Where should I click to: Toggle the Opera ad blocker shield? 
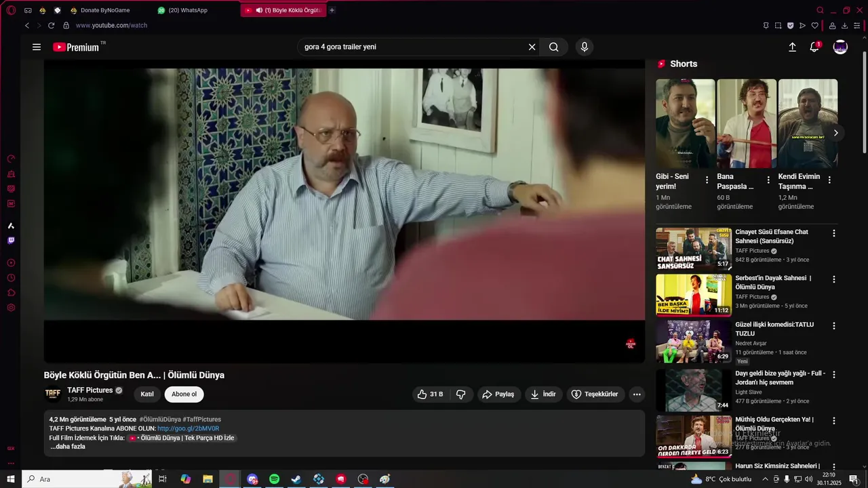pos(790,26)
